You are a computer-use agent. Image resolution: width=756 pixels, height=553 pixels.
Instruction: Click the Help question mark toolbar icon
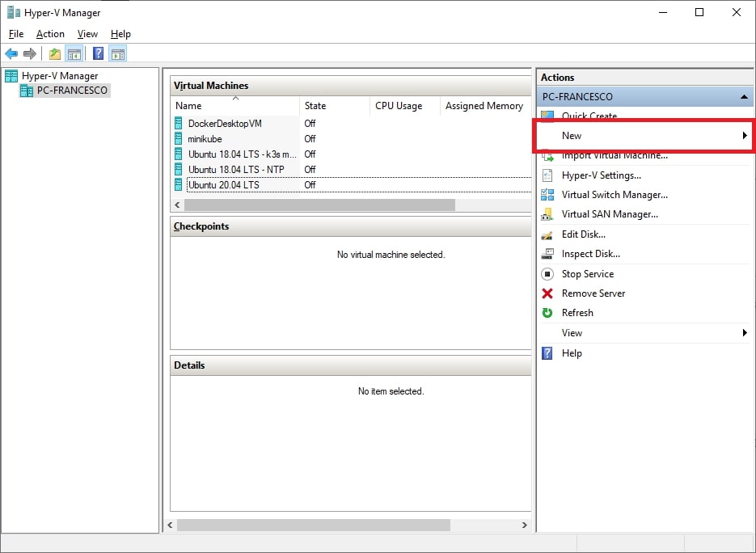pyautogui.click(x=99, y=53)
